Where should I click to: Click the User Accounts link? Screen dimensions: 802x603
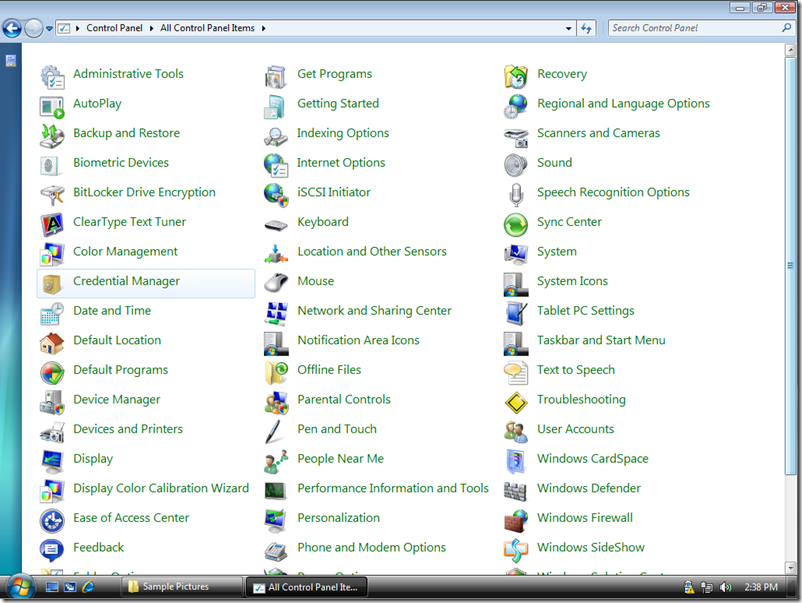coord(575,429)
